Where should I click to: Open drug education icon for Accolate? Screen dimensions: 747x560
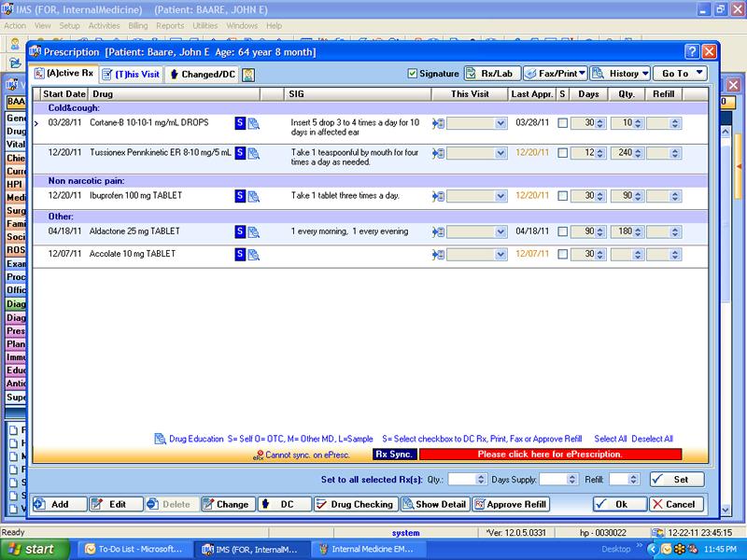[254, 255]
